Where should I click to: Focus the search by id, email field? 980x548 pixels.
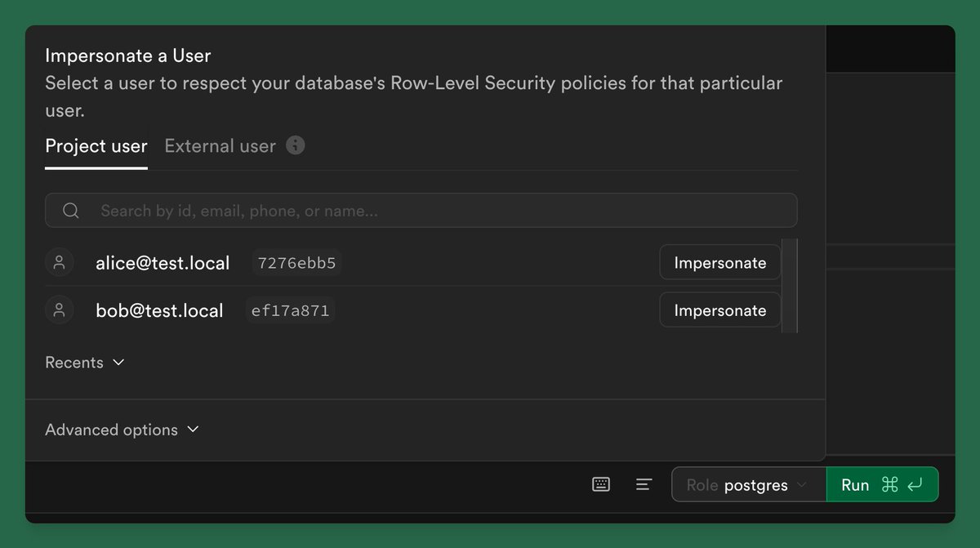[x=421, y=211]
